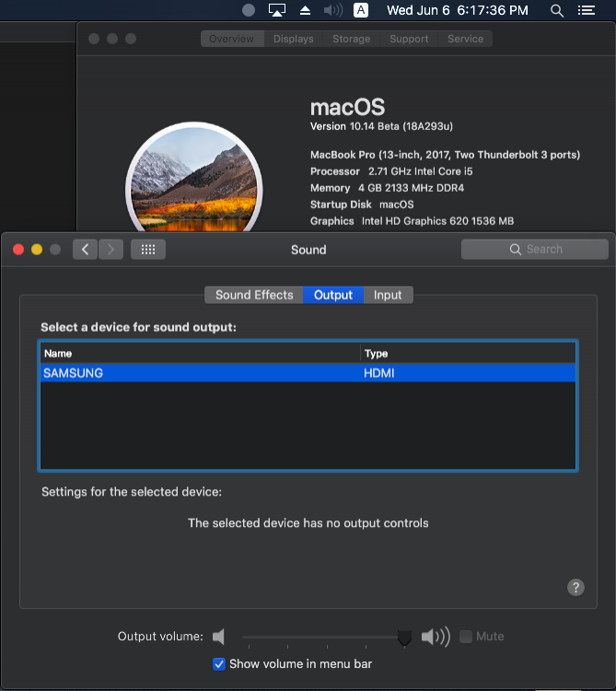Screen dimensions: 616x691
Task: Select the SAMSUNG output device row
Action: tap(308, 373)
